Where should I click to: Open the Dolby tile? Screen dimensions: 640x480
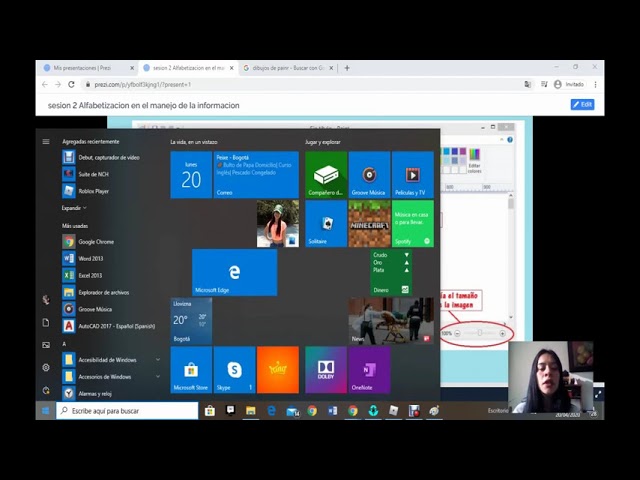pyautogui.click(x=326, y=370)
